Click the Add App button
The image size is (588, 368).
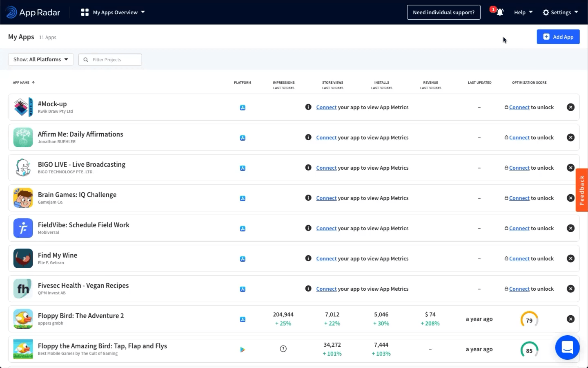[x=558, y=37]
